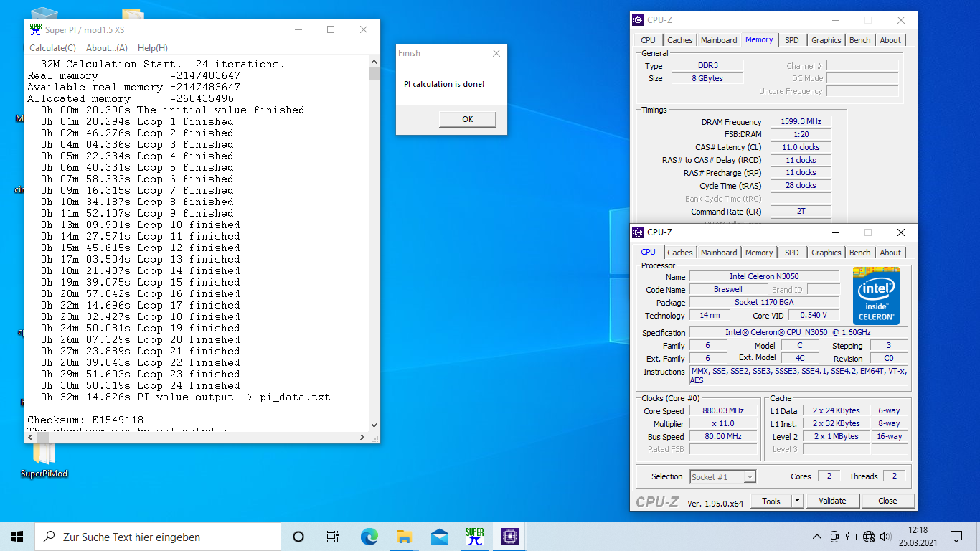The height and width of the screenshot is (551, 980).
Task: Click the Validate button in CPU-Z
Action: coord(832,501)
